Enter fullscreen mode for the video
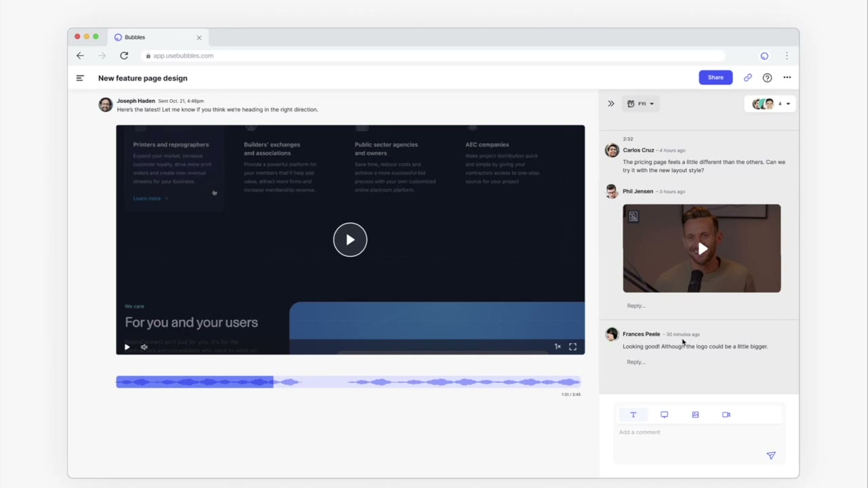The width and height of the screenshot is (868, 488). click(x=573, y=347)
